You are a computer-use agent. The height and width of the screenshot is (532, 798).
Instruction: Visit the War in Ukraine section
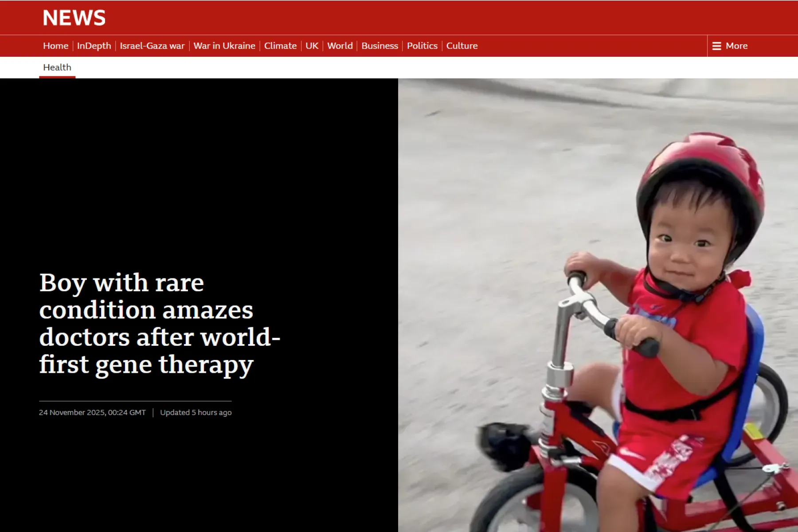pyautogui.click(x=224, y=46)
